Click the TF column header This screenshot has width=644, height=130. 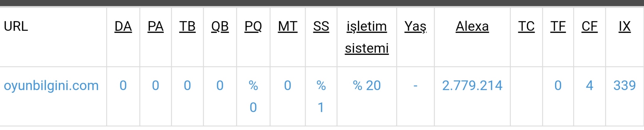558,26
